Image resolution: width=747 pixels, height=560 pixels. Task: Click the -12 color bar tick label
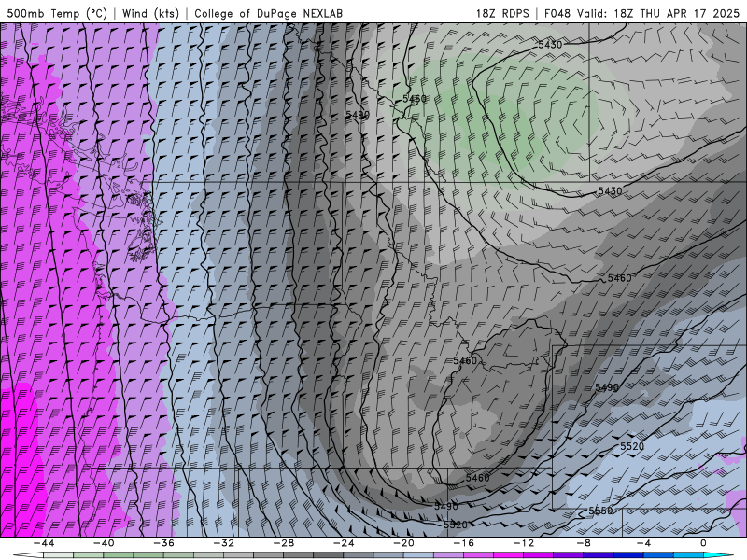524,543
